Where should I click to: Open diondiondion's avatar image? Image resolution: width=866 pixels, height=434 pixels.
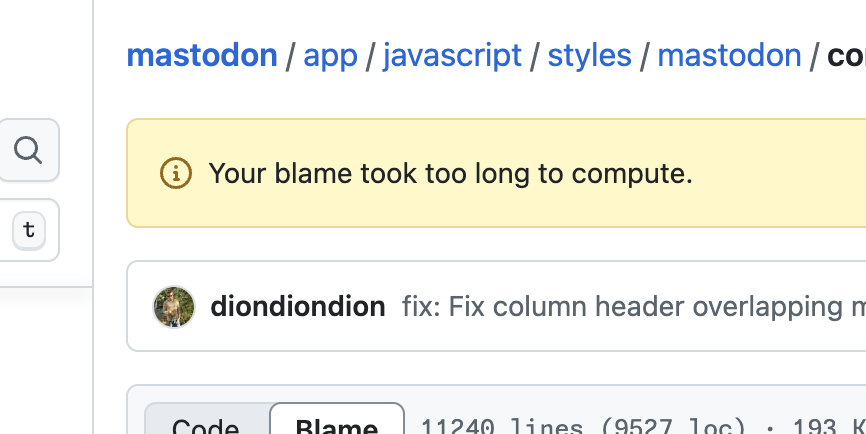click(x=174, y=306)
